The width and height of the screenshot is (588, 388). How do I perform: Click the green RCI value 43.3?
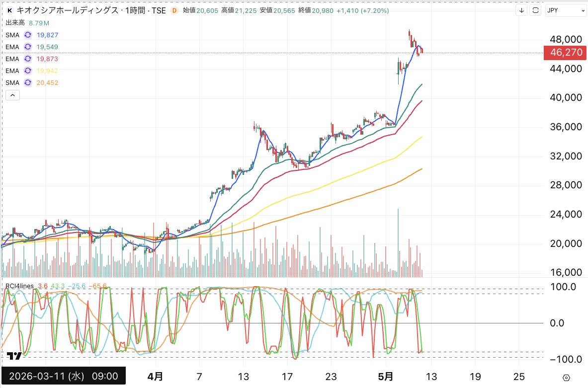58,286
